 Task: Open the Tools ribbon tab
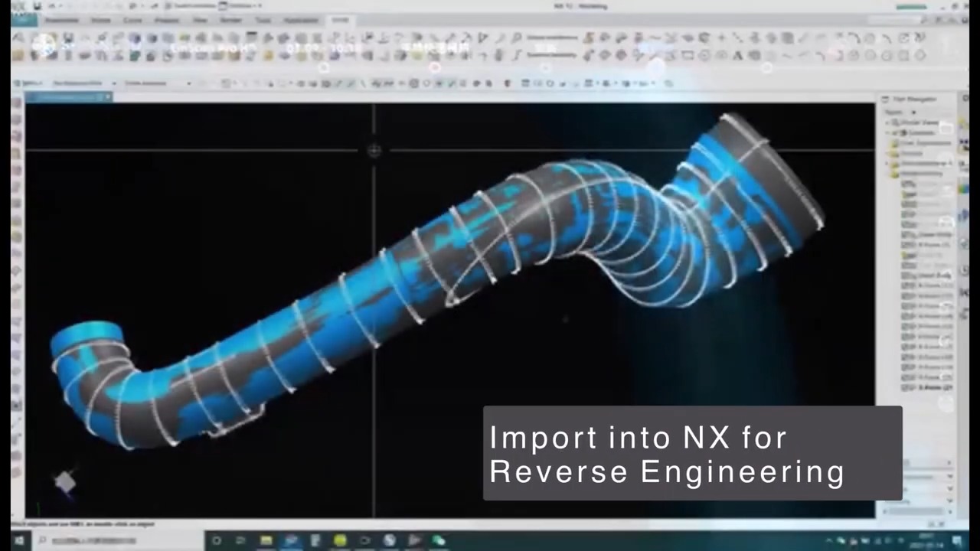coord(263,20)
